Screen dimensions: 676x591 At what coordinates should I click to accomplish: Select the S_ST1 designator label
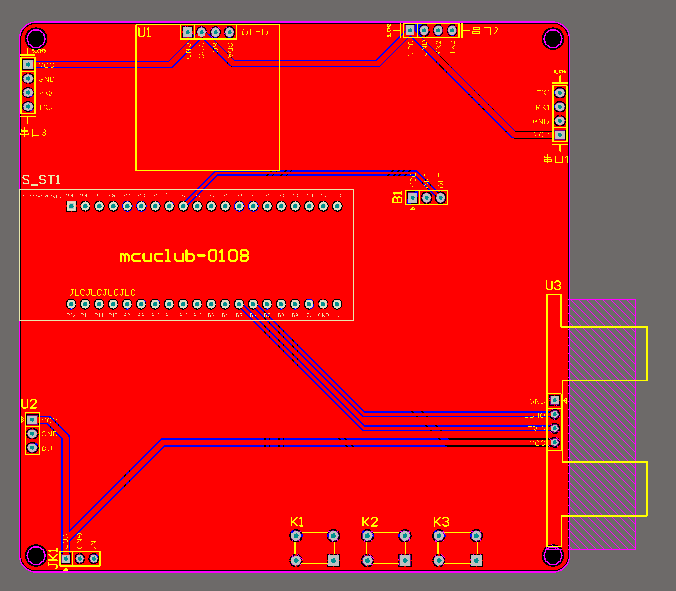coord(41,180)
